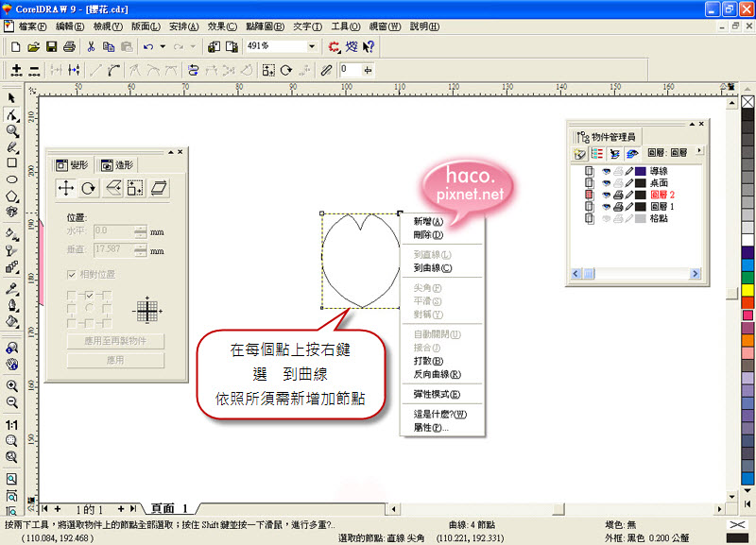
Task: Click the Scale and mirror icon in the Transform docker
Action: click(x=112, y=188)
